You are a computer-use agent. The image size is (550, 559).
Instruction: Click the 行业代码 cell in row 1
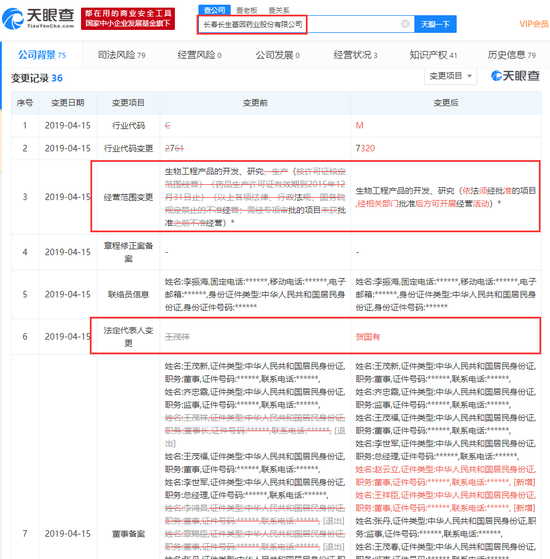128,125
